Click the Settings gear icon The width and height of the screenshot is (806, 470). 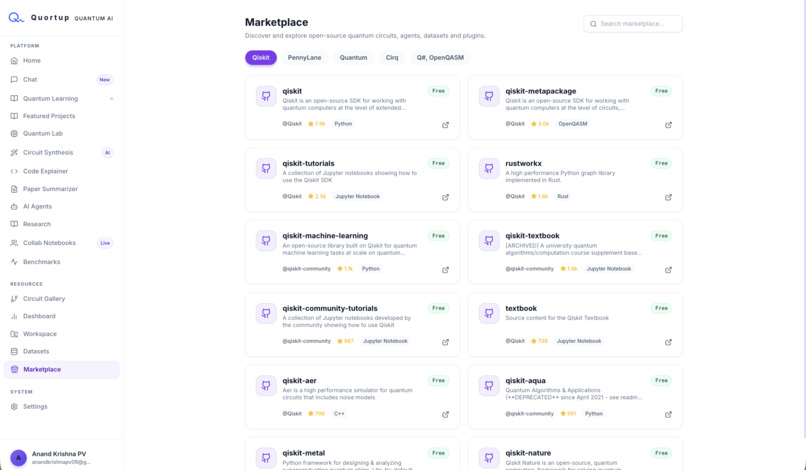click(x=14, y=407)
